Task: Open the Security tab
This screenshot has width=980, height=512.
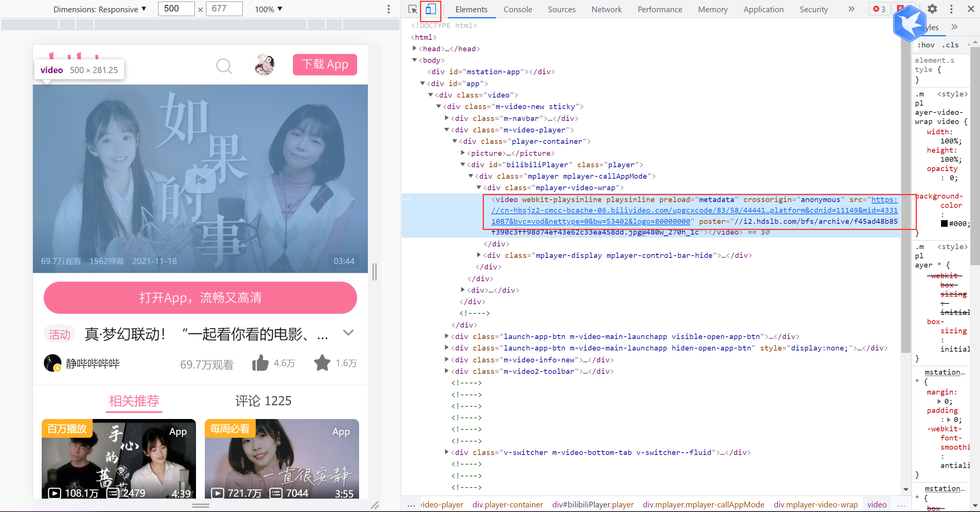Action: point(813,9)
